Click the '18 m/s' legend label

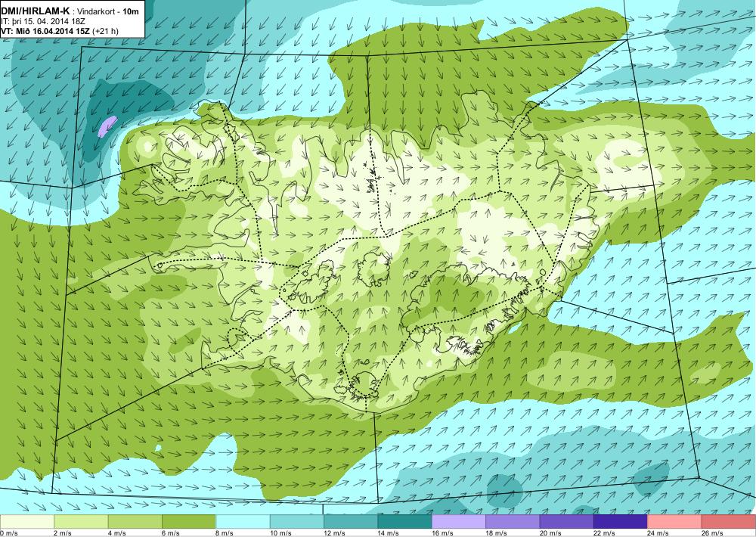pos(497,533)
